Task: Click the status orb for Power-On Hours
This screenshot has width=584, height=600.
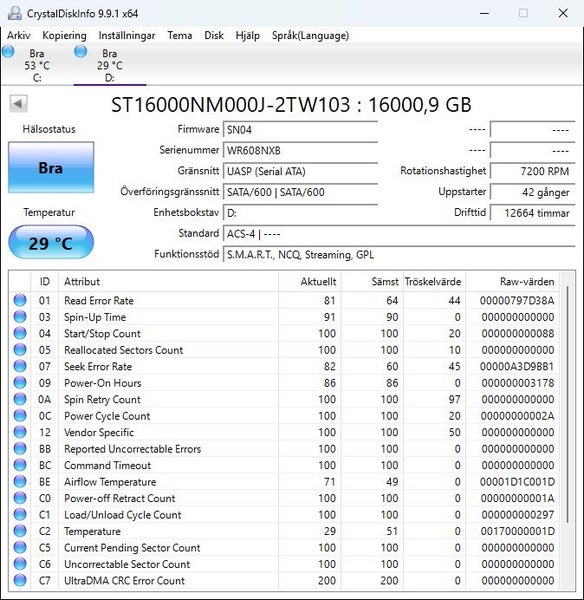Action: point(20,383)
